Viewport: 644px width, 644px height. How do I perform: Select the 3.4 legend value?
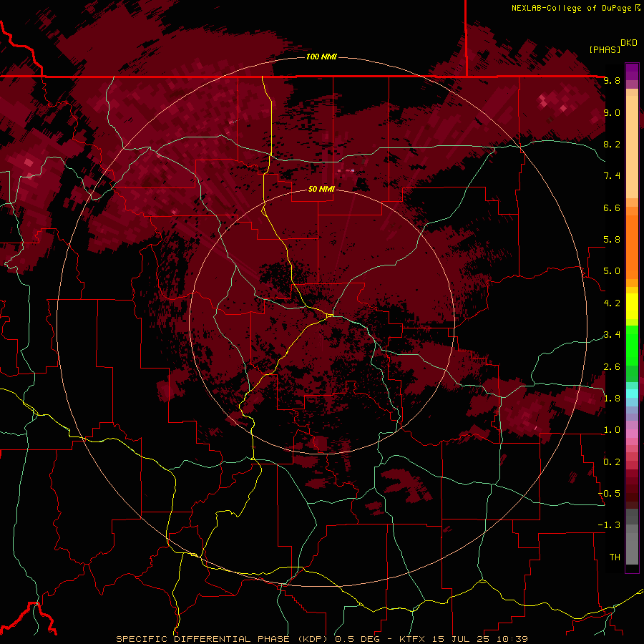(x=612, y=335)
